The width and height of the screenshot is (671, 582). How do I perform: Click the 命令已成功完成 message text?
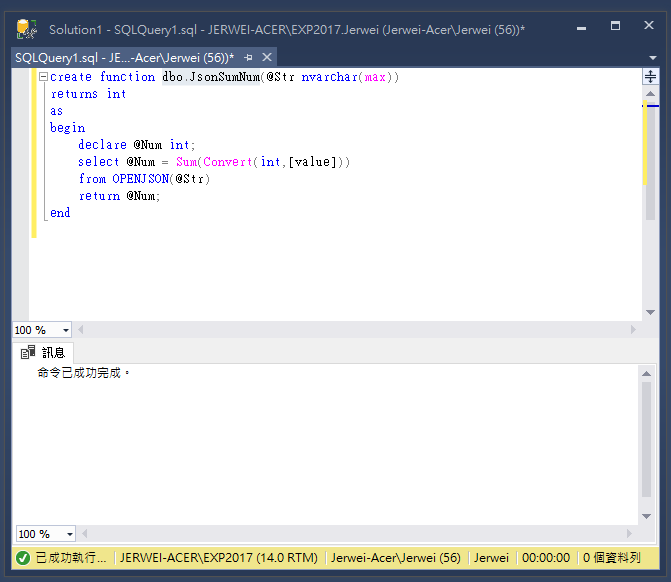click(83, 373)
